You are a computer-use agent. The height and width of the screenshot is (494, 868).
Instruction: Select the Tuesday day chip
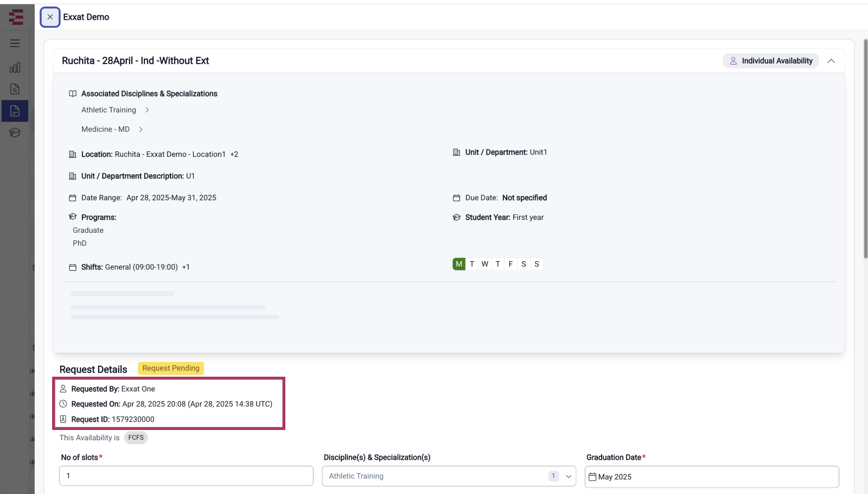click(x=472, y=264)
